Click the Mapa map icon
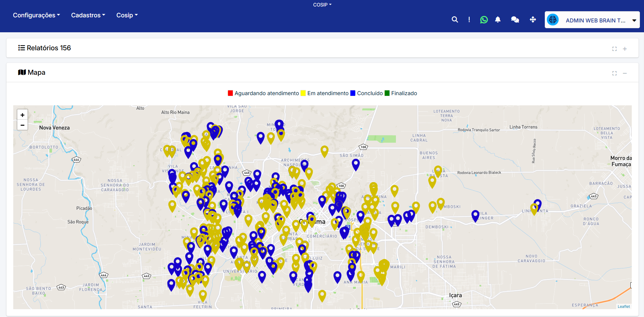 click(22, 72)
